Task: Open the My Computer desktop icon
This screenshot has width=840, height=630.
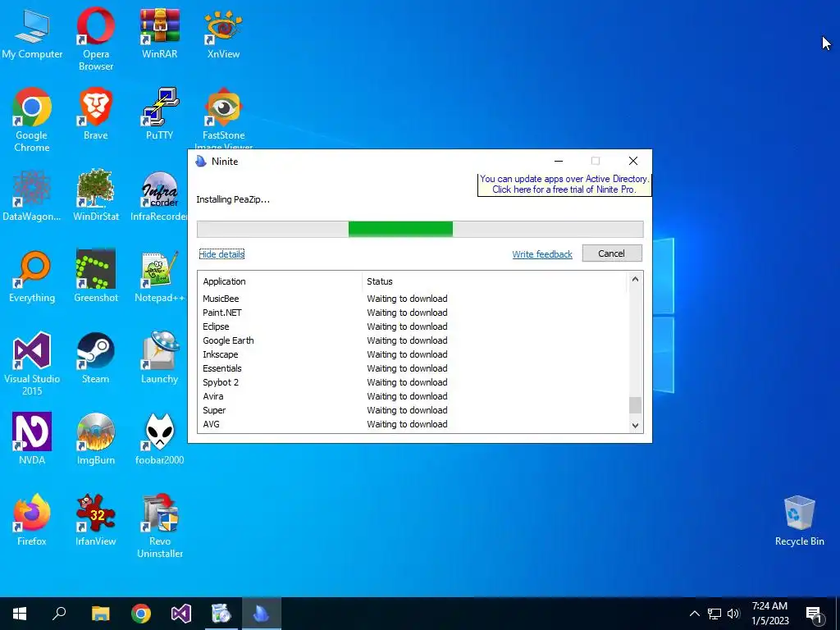Action: coord(32,34)
